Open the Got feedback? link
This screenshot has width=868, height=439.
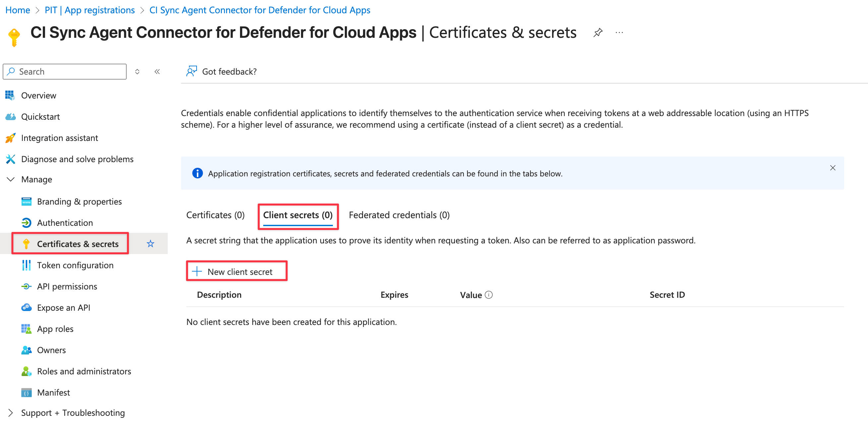pyautogui.click(x=229, y=71)
